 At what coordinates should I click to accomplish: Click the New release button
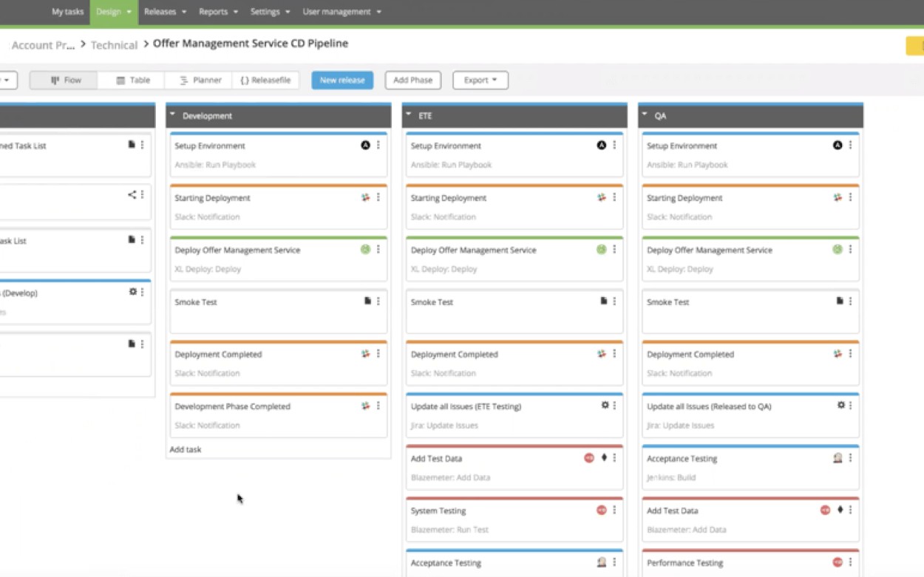click(342, 80)
